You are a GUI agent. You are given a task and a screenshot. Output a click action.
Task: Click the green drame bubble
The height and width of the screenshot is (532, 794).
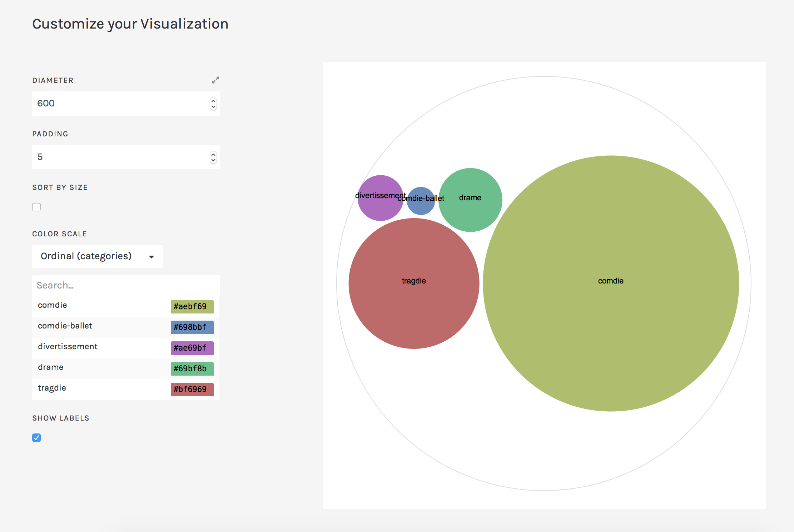(470, 200)
